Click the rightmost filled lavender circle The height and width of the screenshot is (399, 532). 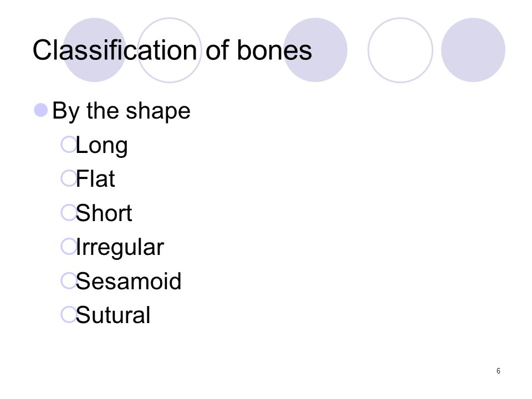(473, 50)
